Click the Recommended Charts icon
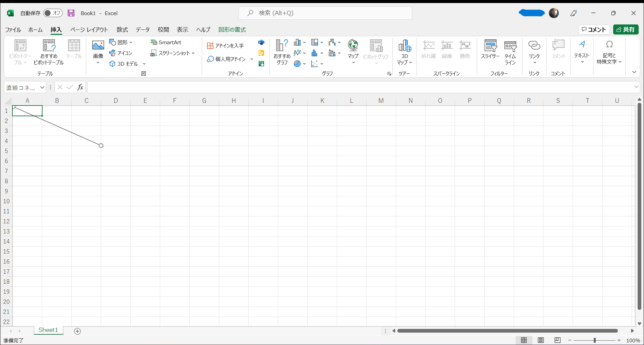This screenshot has height=345, width=644. coord(282,46)
